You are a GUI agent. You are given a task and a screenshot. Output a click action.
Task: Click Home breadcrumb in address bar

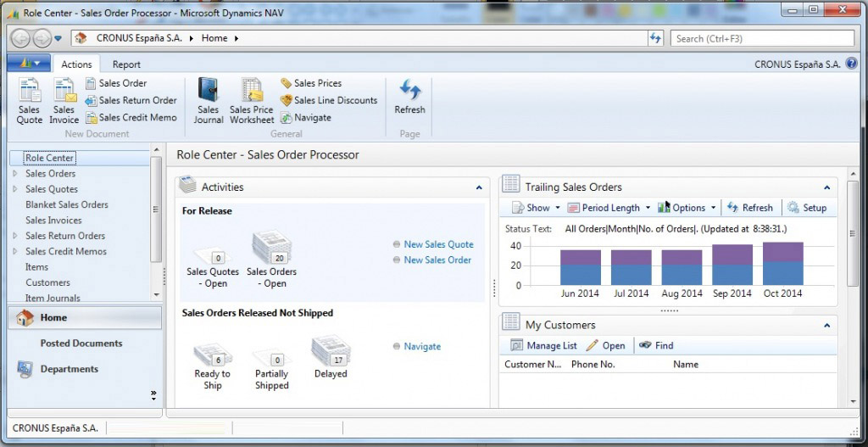(x=214, y=38)
